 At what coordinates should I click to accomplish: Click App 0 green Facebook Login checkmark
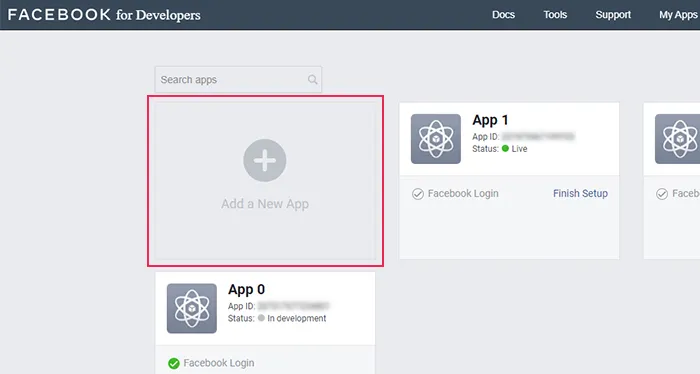coord(174,363)
